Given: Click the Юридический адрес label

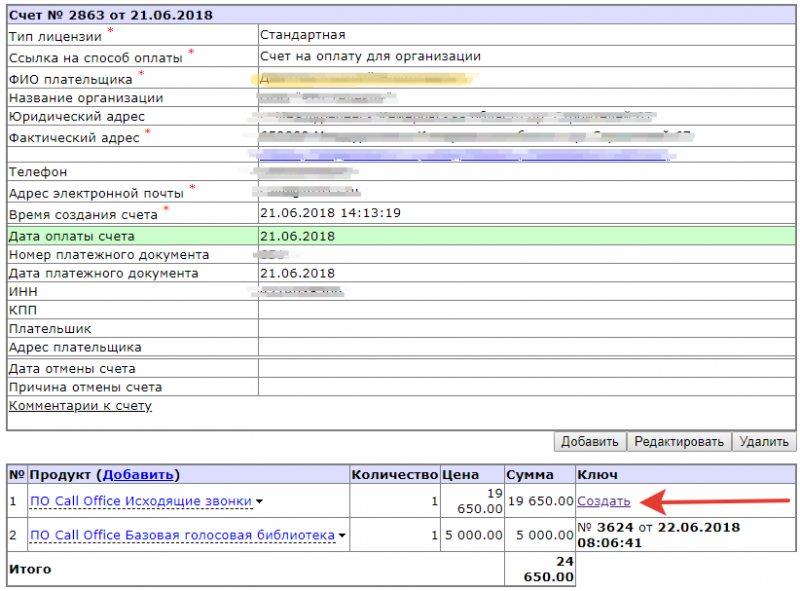Looking at the screenshot, I should coord(77,117).
